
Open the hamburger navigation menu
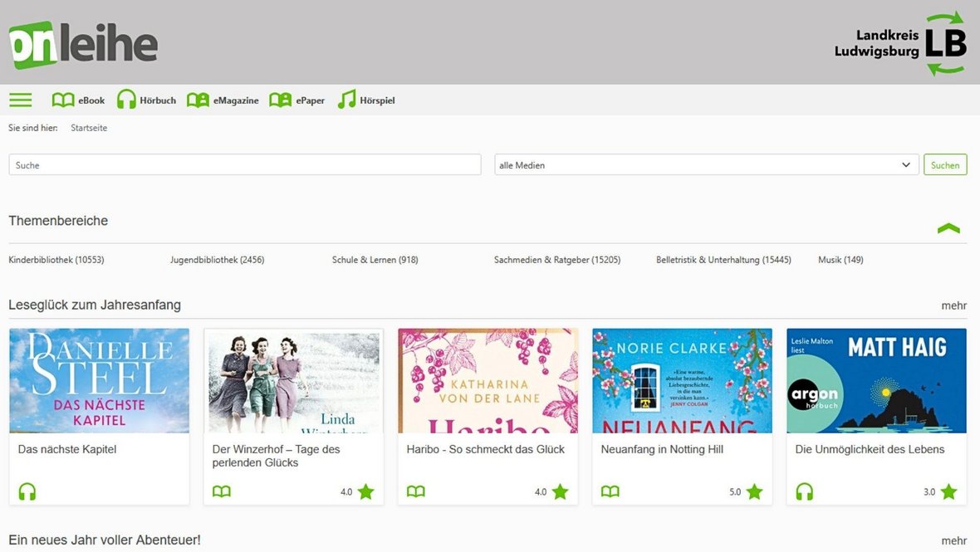(20, 99)
